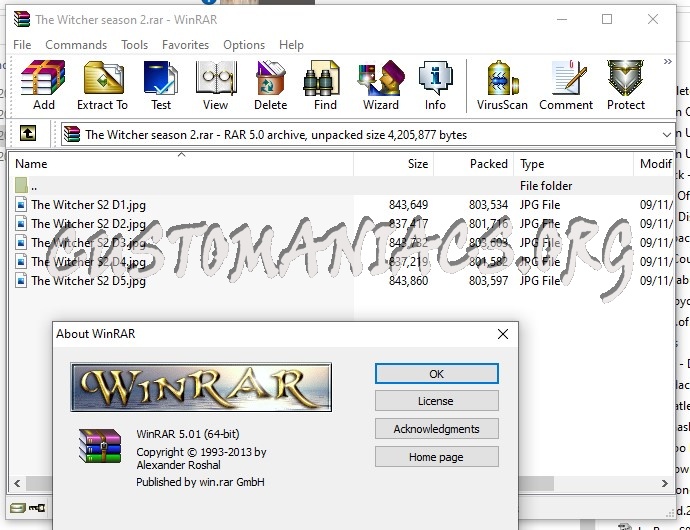The height and width of the screenshot is (530, 690).
Task: Open License in About WinRAR dialog
Action: [437, 401]
